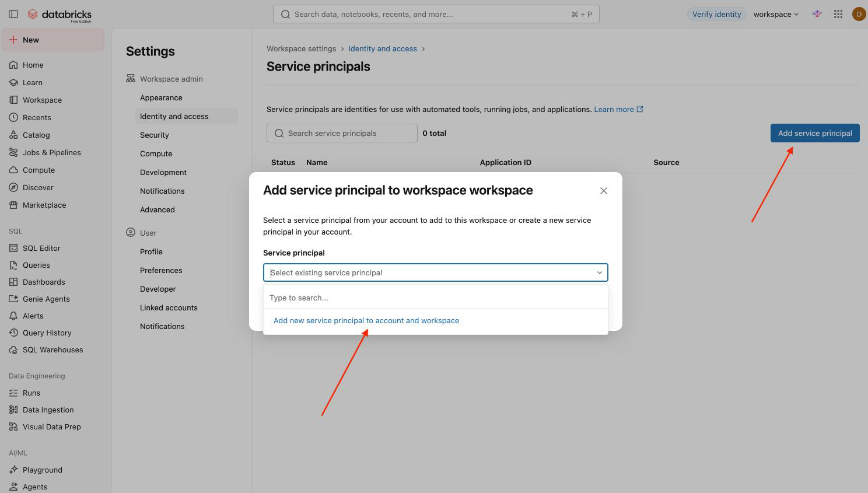Open the apps grid launcher icon
The image size is (868, 493).
pyautogui.click(x=838, y=14)
